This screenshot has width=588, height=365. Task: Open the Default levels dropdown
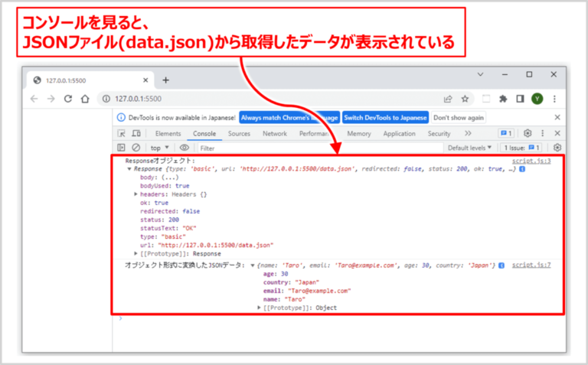click(x=470, y=148)
